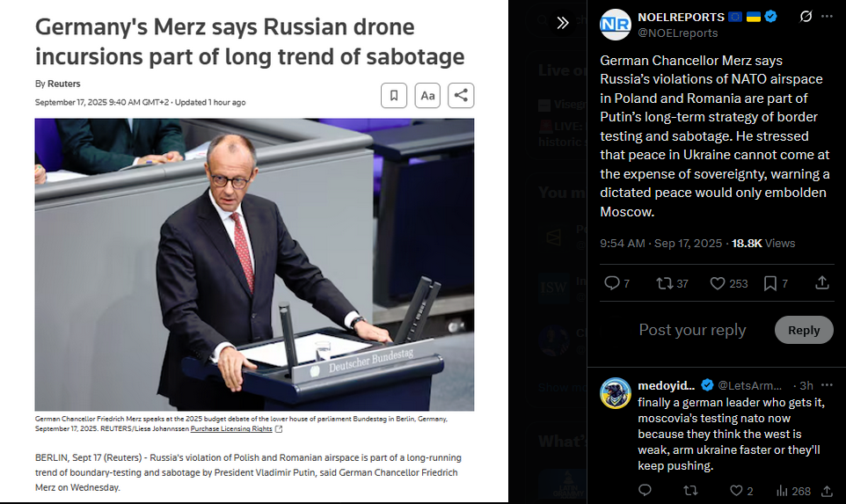The width and height of the screenshot is (846, 504).
Task: Collapse the panel with double chevron
Action: point(563,23)
